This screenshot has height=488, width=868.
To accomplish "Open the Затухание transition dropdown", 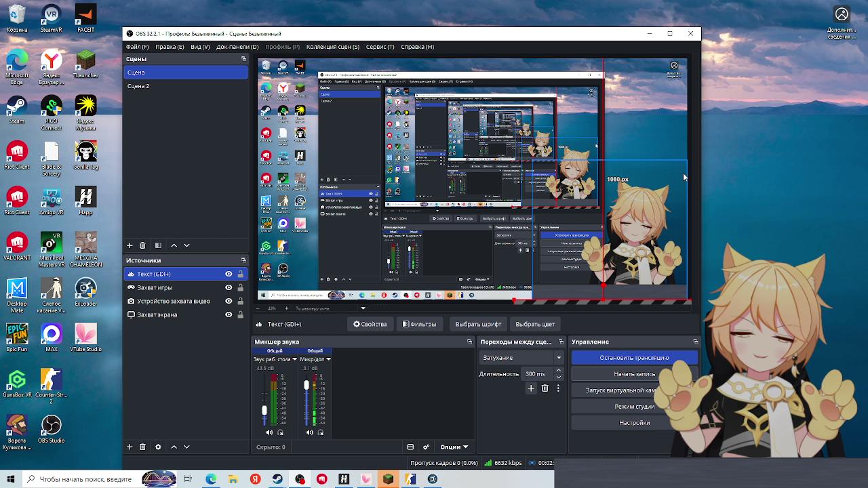I will [522, 358].
